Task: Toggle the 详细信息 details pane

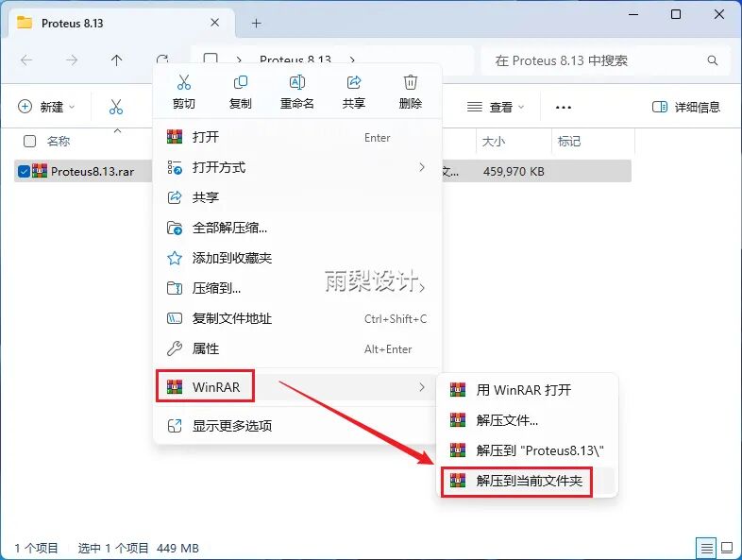Action: [686, 108]
